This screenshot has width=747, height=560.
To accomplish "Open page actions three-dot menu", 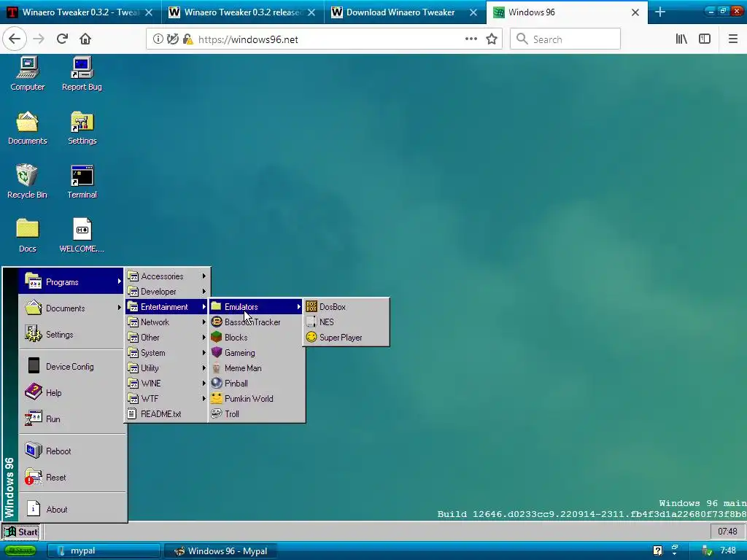I will coord(471,39).
